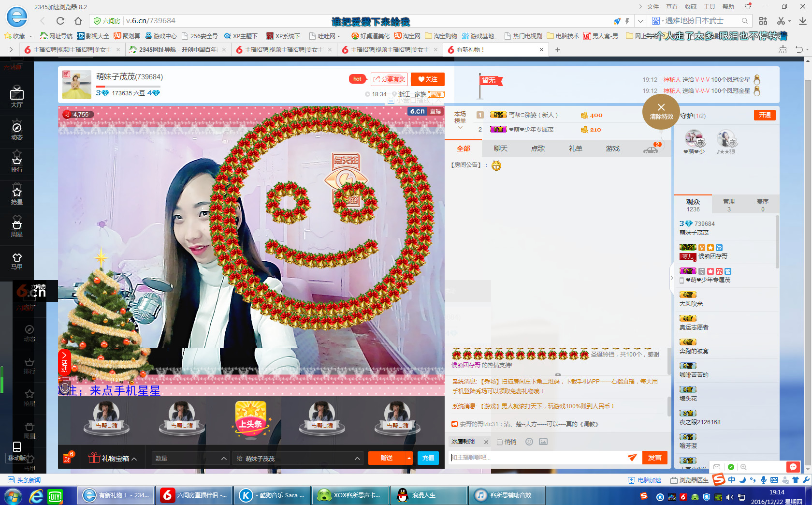Switch to the 礼单 gift list tab
The image size is (812, 505).
click(575, 149)
